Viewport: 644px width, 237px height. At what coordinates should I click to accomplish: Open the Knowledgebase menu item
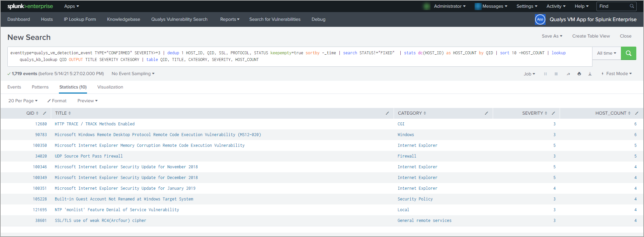pos(124,19)
